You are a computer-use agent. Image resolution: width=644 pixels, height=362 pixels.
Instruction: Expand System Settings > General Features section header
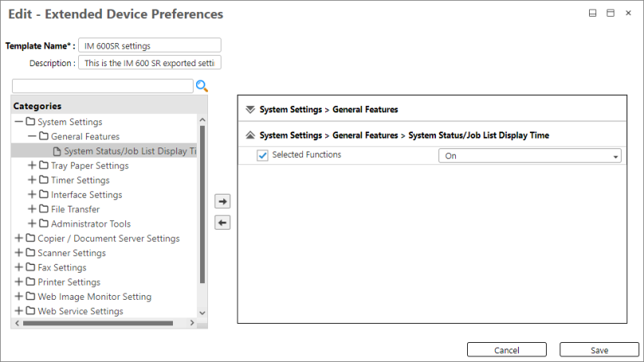coord(250,110)
